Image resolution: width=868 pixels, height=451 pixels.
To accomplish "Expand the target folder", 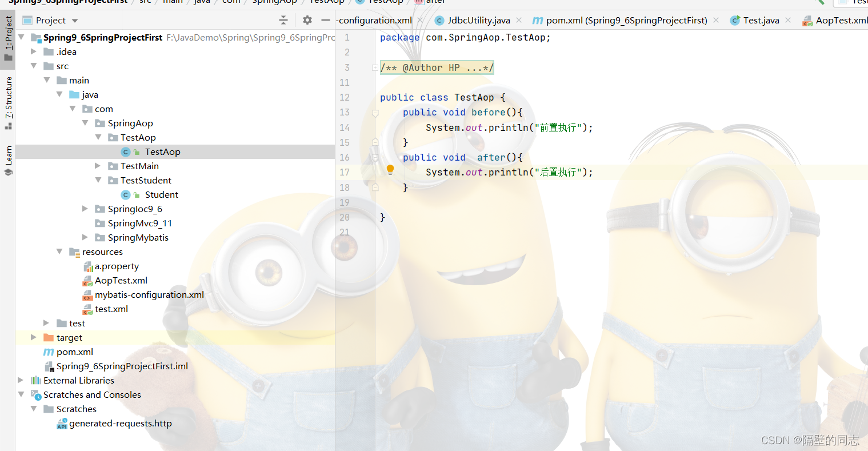I will (x=34, y=338).
